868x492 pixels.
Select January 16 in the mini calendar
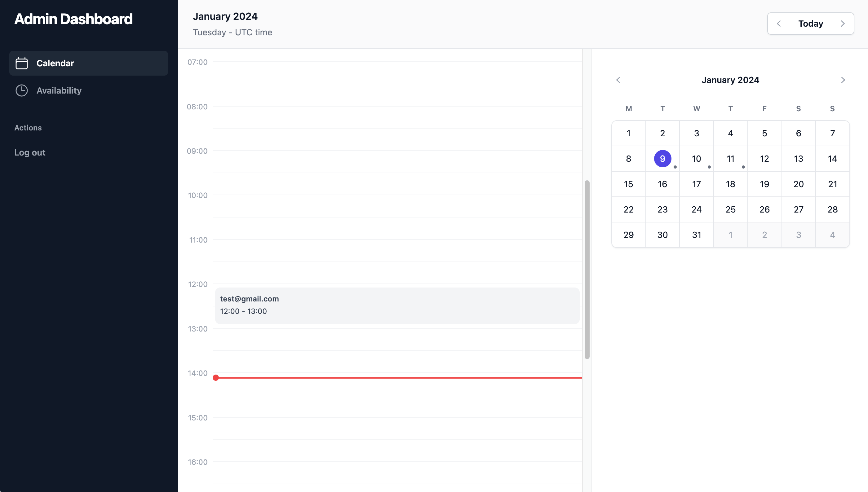tap(662, 184)
